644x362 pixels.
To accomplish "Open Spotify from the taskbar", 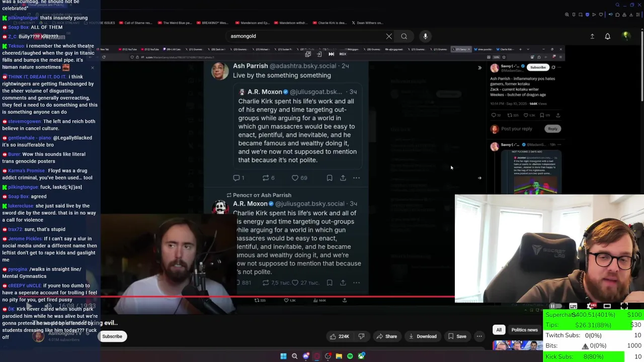I will coord(350,356).
